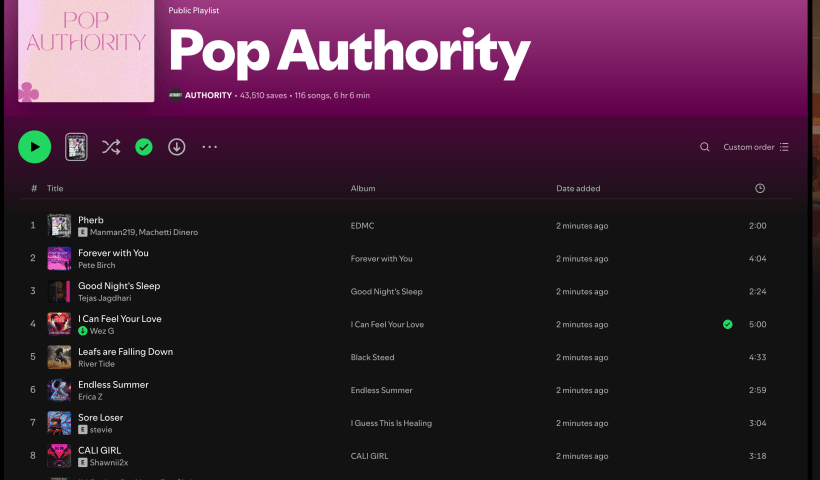Image resolution: width=820 pixels, height=480 pixels.
Task: Sort by the duration clock icon
Action: click(x=760, y=188)
